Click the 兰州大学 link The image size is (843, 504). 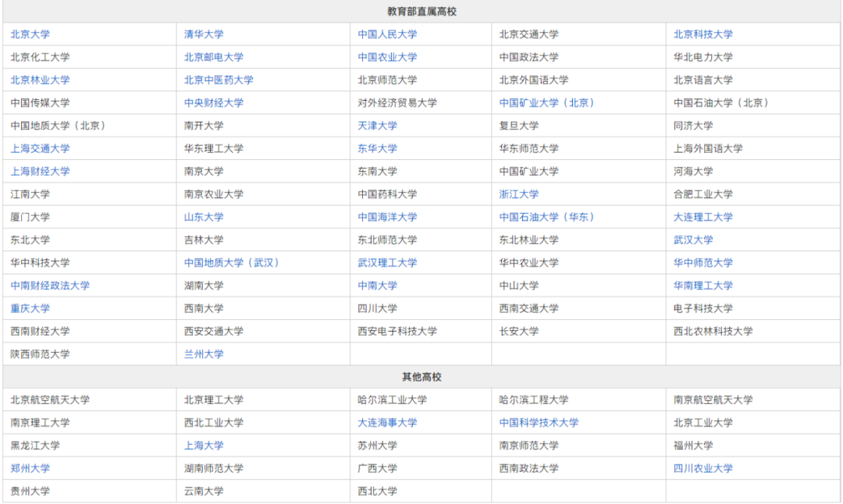pos(204,354)
